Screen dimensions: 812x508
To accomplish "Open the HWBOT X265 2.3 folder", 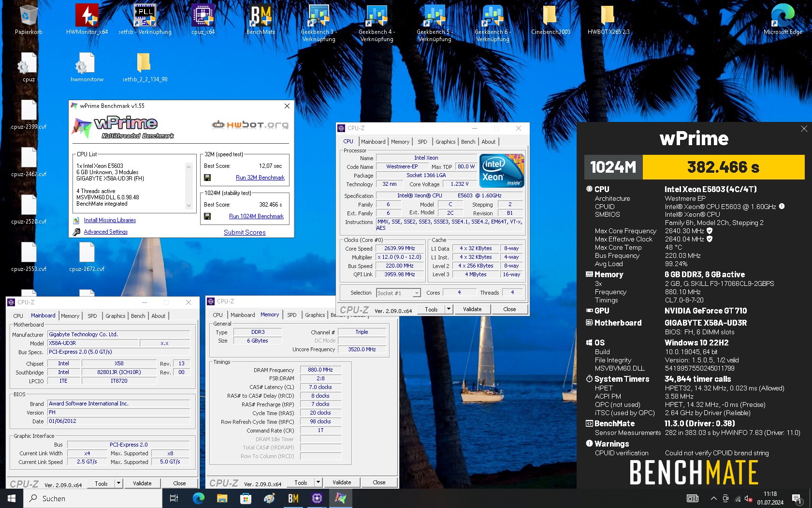I will 609,19.
